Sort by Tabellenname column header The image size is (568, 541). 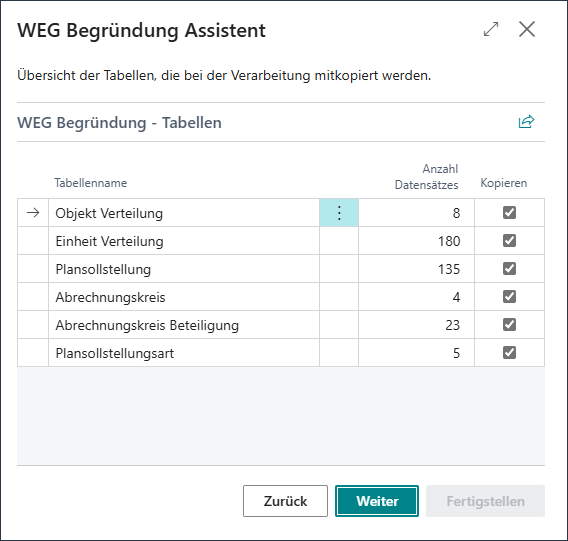[91, 183]
